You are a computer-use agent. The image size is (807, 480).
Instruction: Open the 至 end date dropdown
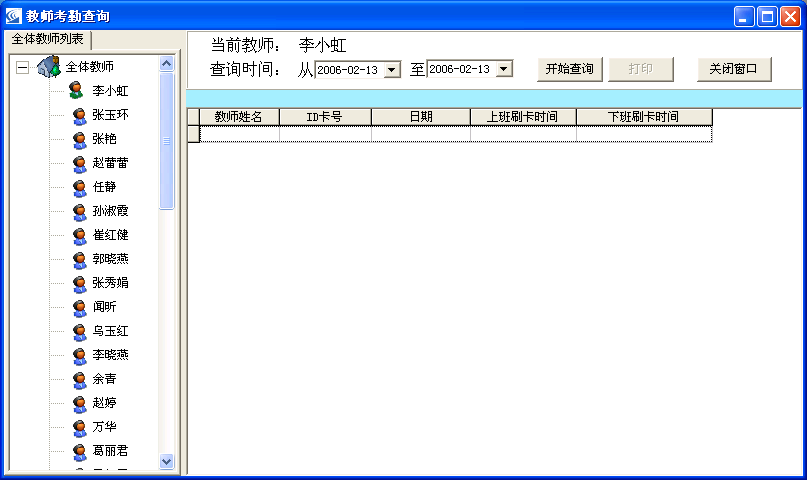(x=504, y=69)
